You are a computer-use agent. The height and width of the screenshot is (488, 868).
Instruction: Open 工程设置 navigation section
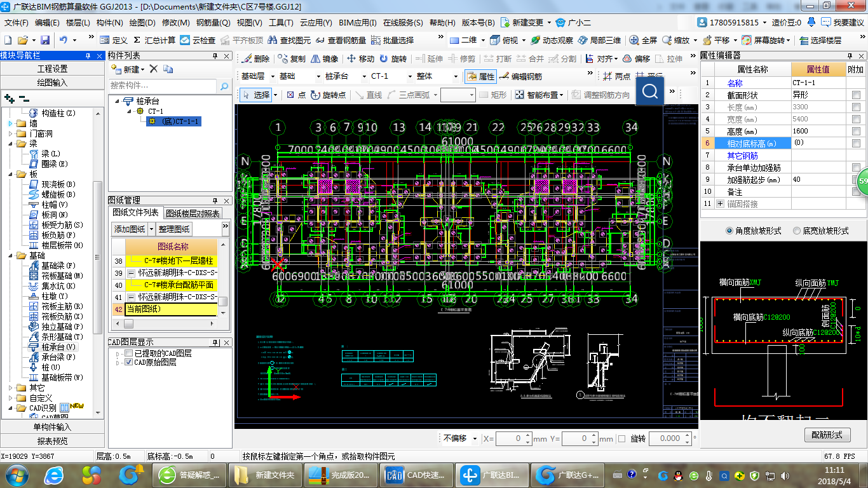(x=52, y=69)
